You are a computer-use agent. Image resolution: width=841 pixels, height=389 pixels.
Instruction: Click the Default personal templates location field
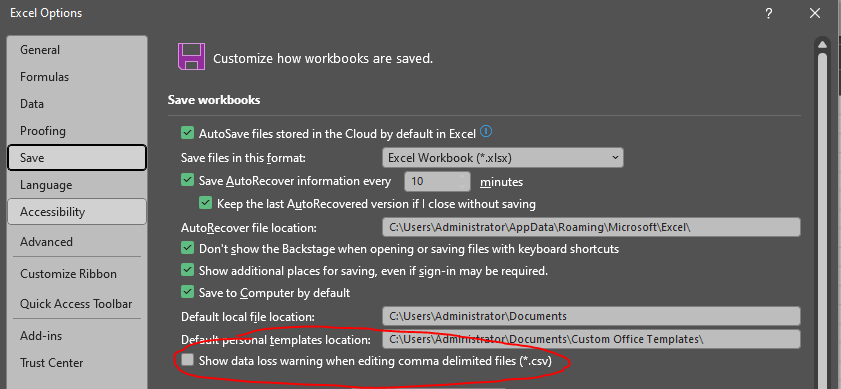coord(591,339)
